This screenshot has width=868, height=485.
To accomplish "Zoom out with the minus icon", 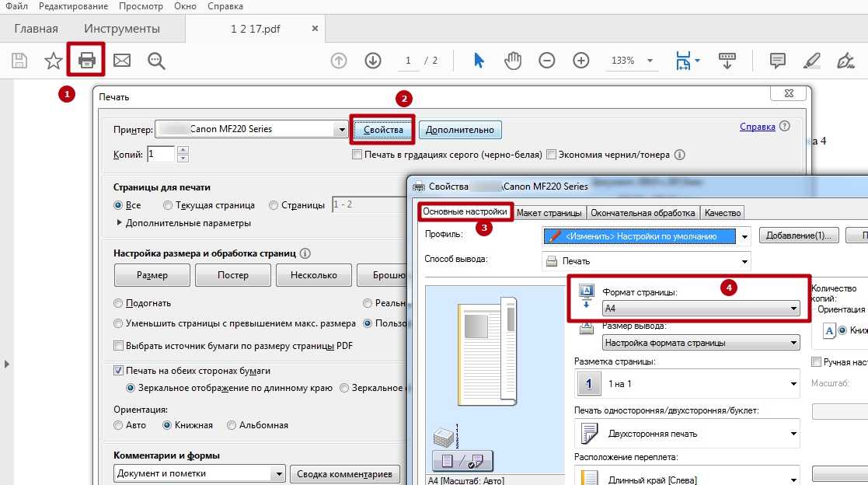I will (547, 61).
